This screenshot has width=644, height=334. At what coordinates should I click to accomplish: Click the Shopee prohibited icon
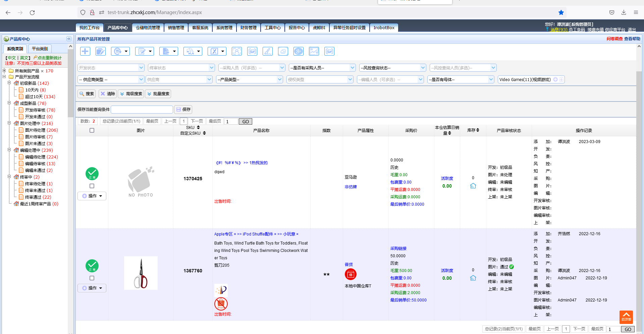221,304
